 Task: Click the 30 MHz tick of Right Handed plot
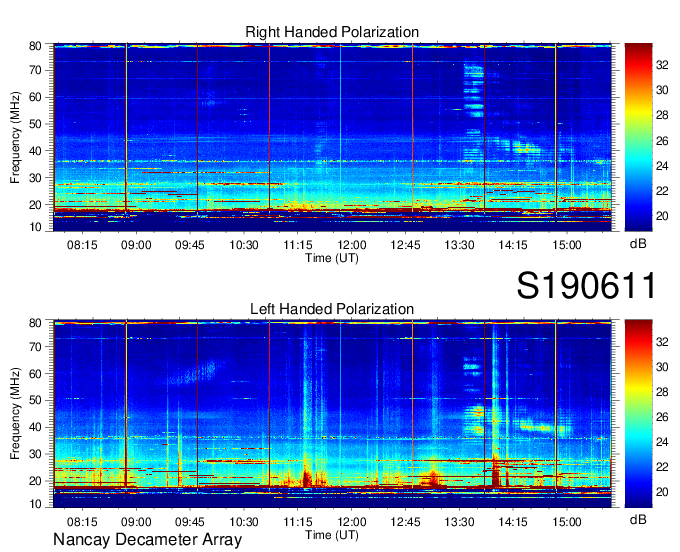click(36, 178)
